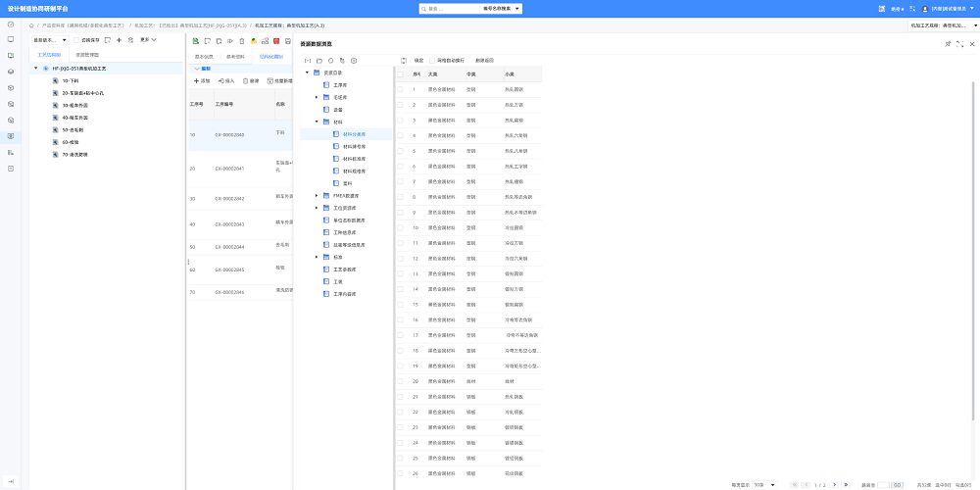This screenshot has width=980, height=490.
Task: Enable the 网格自动换行 checkbox
Action: [432, 61]
